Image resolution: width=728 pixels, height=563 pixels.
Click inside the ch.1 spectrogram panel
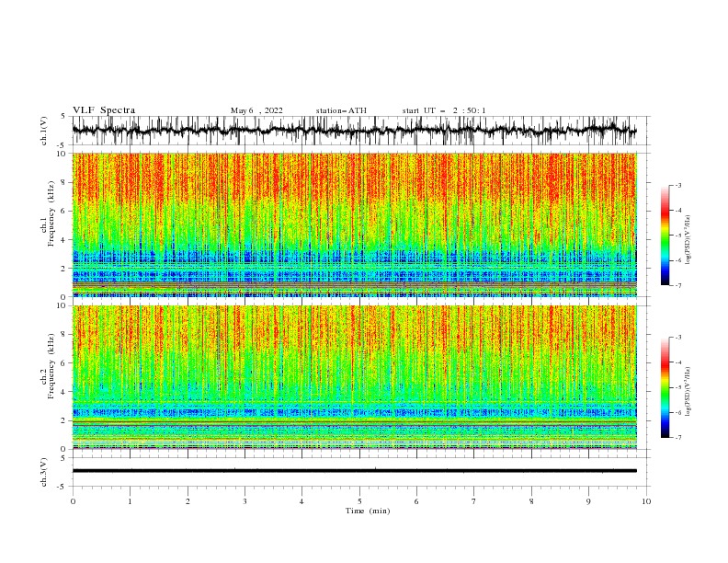coord(354,224)
